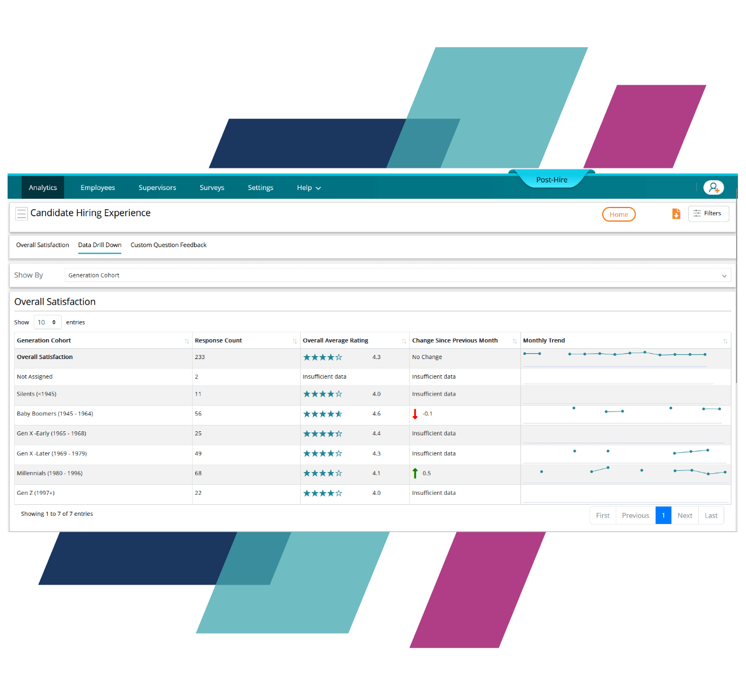Click the Millennials monthly trend sparkline

click(x=625, y=472)
